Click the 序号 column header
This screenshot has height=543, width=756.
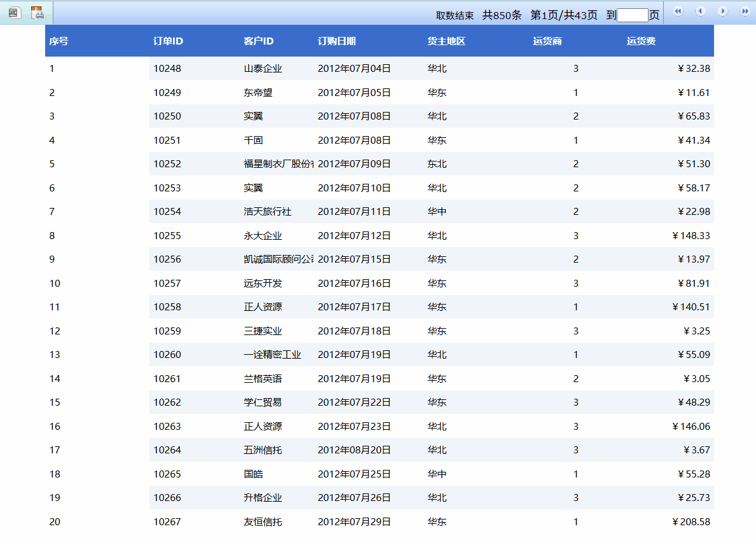[x=58, y=41]
